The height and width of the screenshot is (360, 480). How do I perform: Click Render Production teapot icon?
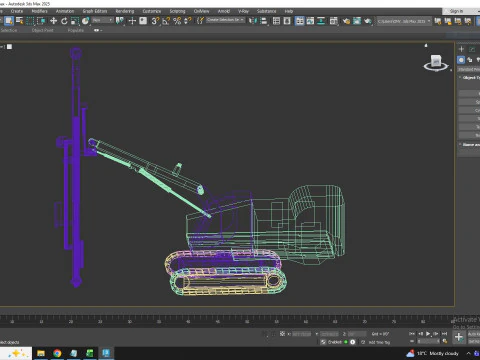click(x=368, y=21)
